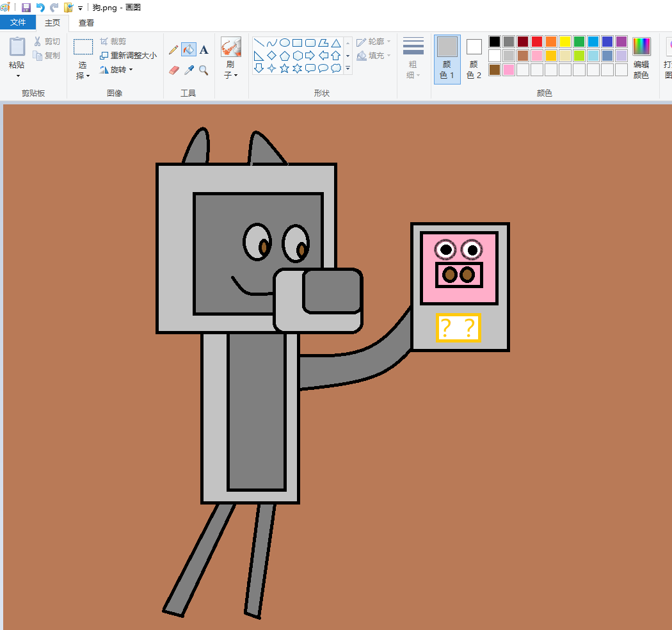Image resolution: width=672 pixels, height=630 pixels.
Task: Activate the 颜色 2 color slot
Action: (x=474, y=59)
